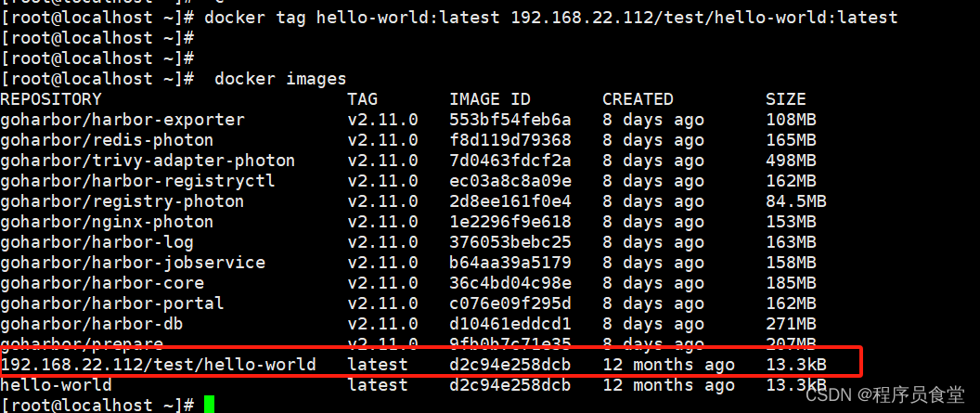
Task: Click the CREATED column header
Action: coord(638,99)
